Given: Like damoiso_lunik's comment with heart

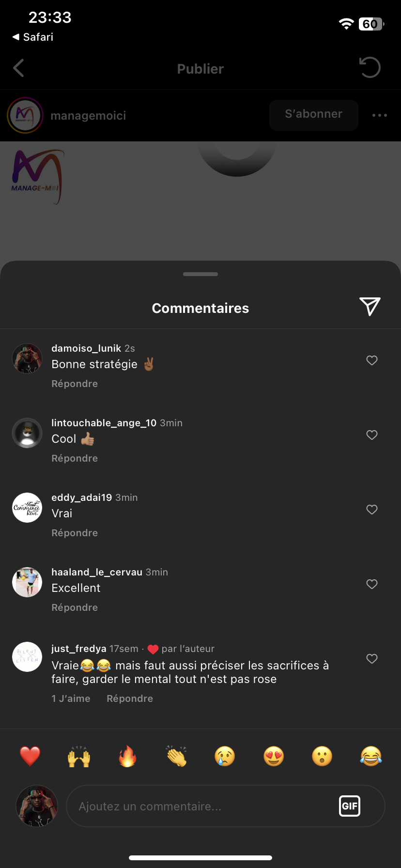Looking at the screenshot, I should coord(372,360).
